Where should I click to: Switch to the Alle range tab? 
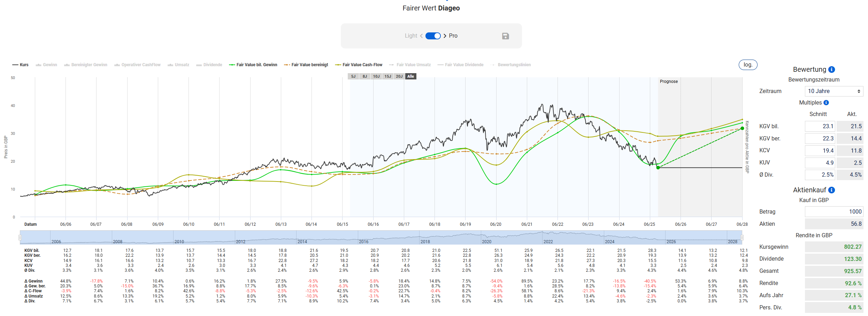coord(410,76)
